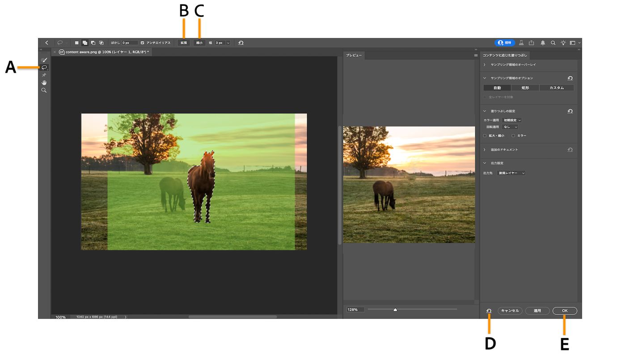The image size is (617, 364).
Task: Select the Sampling Brush tool
Action: click(44, 59)
